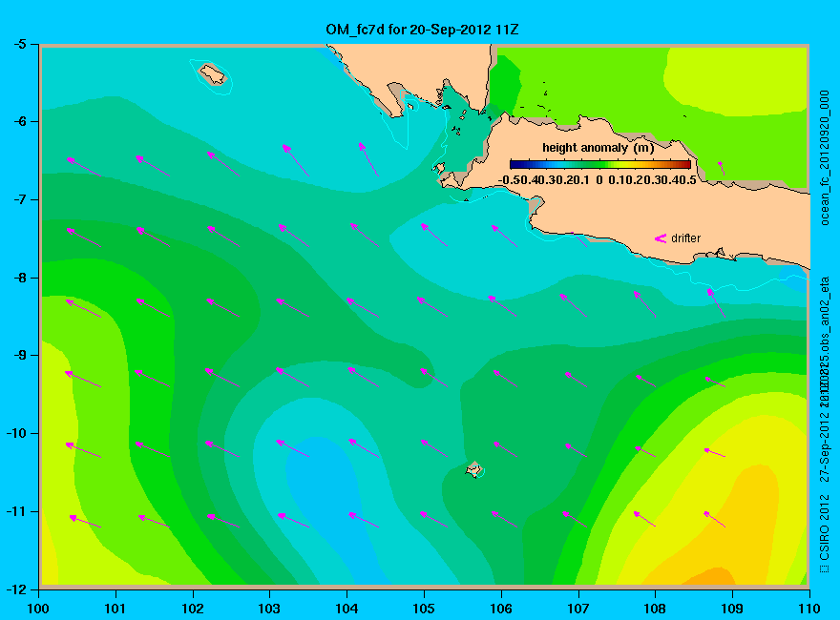Click the orange high-anomaly patch at bottom right
840x620 pixels.
click(x=708, y=577)
